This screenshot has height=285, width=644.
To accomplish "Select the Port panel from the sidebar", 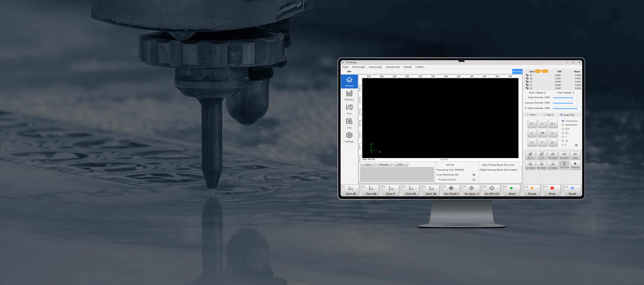I will point(349,109).
